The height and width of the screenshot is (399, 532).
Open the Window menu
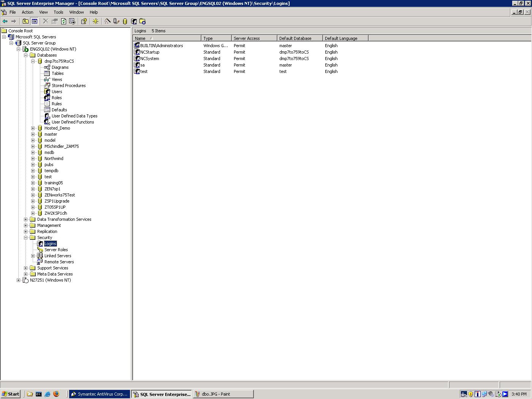coord(76,12)
